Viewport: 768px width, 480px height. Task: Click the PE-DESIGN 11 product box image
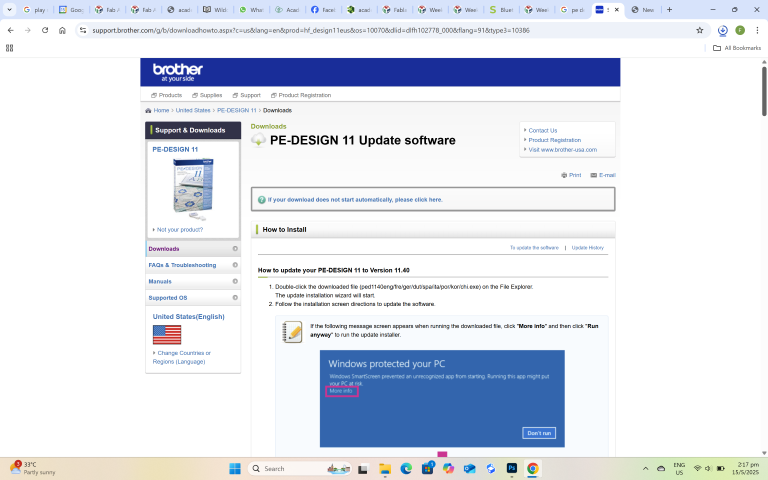click(x=193, y=188)
